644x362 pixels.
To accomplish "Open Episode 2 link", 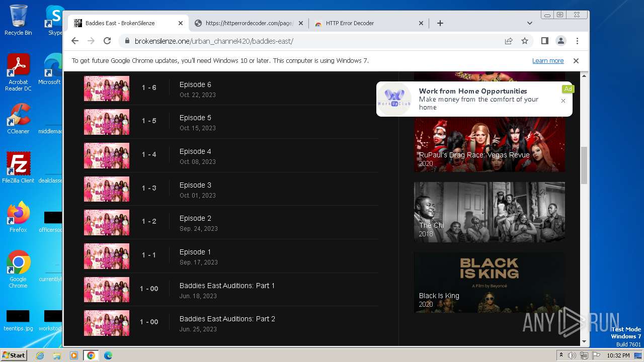I will [195, 218].
